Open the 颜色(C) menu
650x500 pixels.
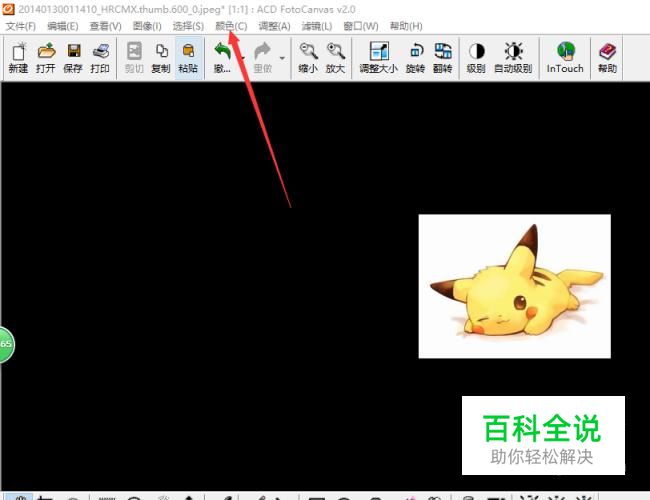click(x=231, y=26)
